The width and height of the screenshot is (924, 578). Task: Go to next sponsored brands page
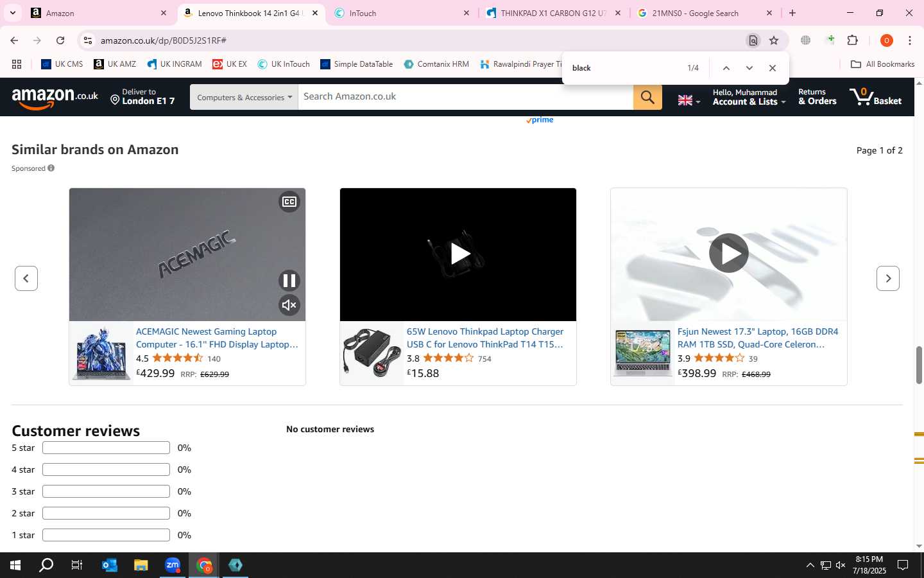tap(888, 278)
